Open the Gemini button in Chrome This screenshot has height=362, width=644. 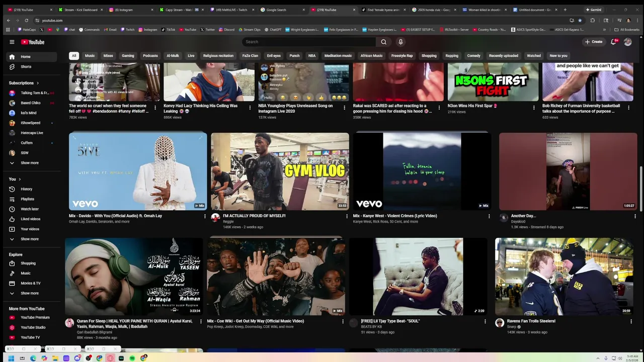593,10
